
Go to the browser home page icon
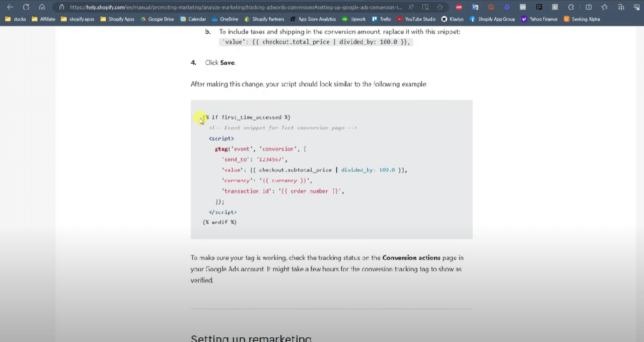(x=41, y=7)
